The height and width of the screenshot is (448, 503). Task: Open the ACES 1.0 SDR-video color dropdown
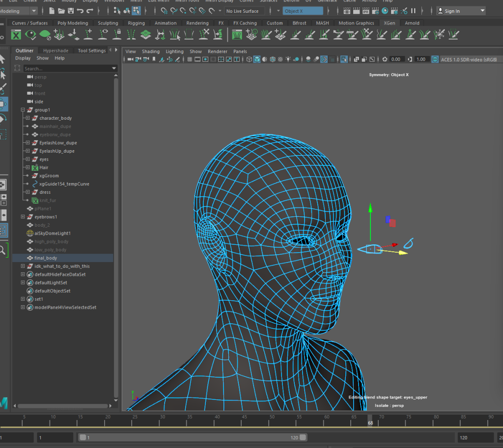point(468,59)
